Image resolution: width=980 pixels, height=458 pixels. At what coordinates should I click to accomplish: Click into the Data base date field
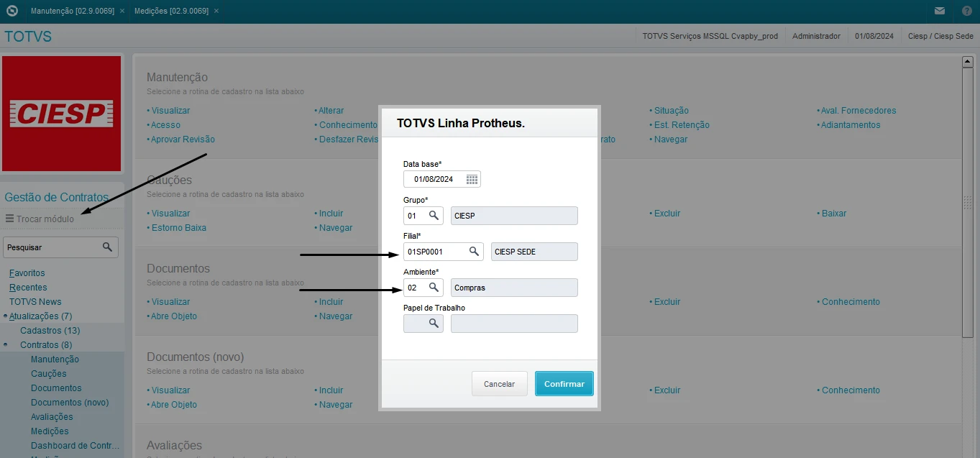pos(434,179)
